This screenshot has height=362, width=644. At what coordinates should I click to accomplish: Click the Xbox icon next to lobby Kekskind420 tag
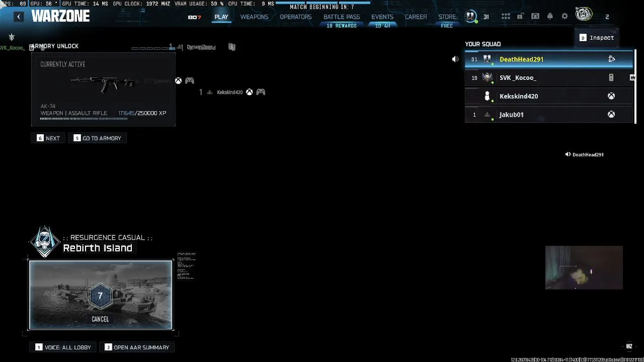point(249,92)
